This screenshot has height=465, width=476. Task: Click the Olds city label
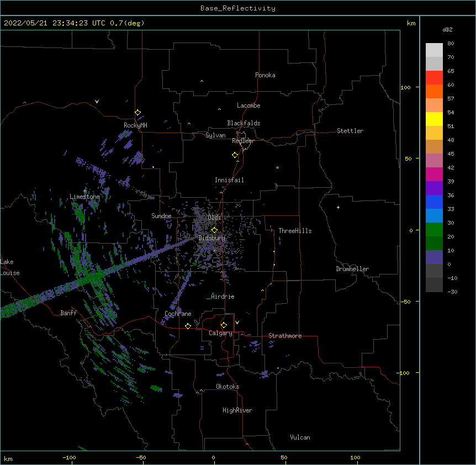214,218
